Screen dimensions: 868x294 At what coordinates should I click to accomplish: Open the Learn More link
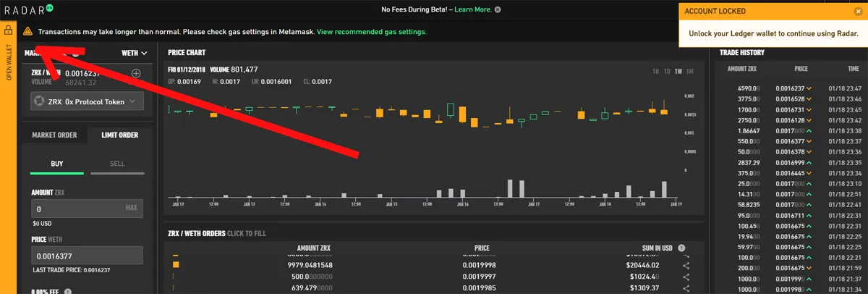tap(473, 9)
